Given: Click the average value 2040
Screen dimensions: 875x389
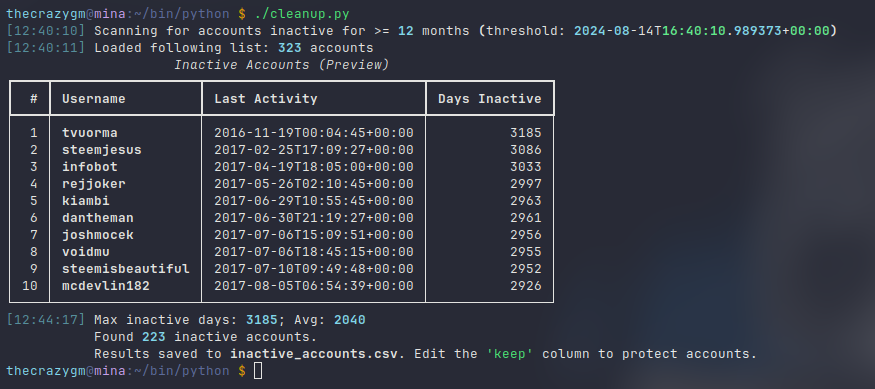Looking at the screenshot, I should (x=350, y=320).
